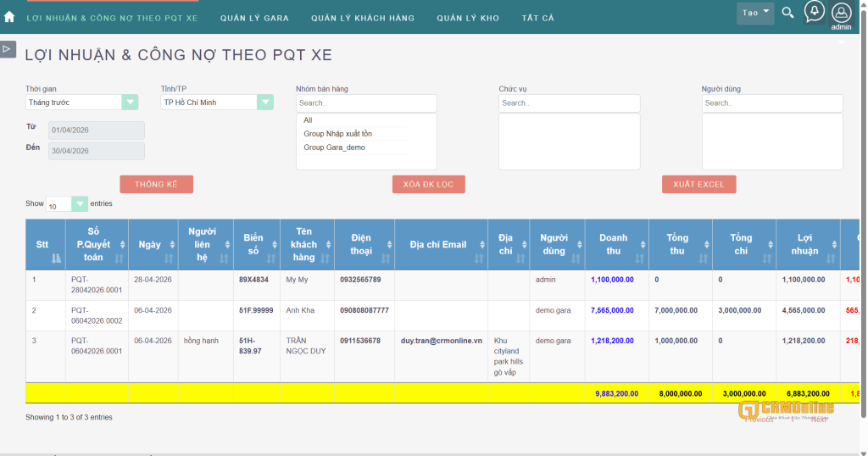Viewport: 868px width, 456px height.
Task: Click the Xuất Excel button
Action: click(698, 184)
